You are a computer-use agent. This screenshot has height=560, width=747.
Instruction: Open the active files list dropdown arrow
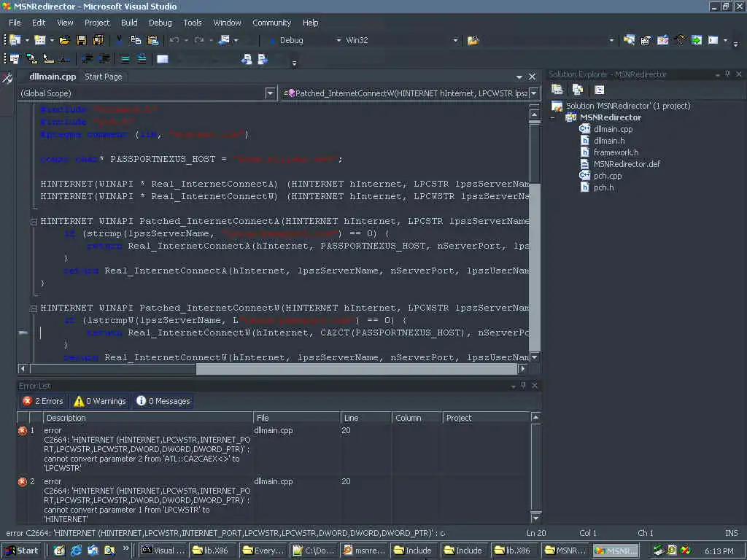coord(519,77)
